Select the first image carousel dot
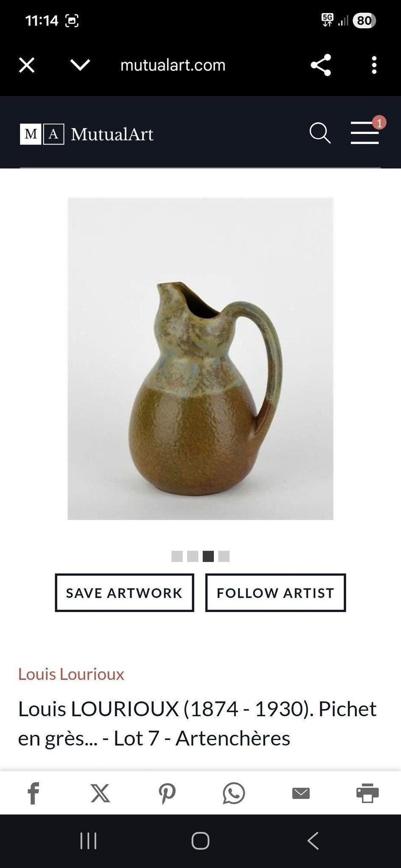 (x=177, y=556)
